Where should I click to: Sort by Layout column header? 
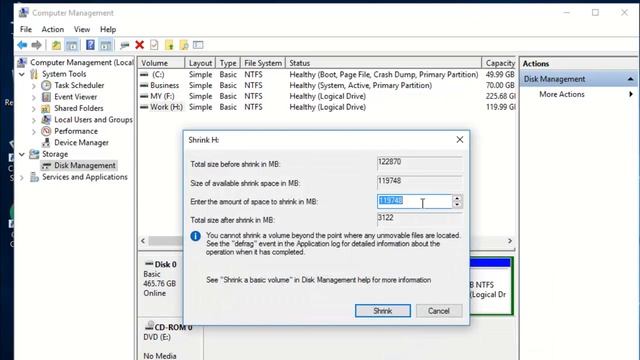[200, 63]
